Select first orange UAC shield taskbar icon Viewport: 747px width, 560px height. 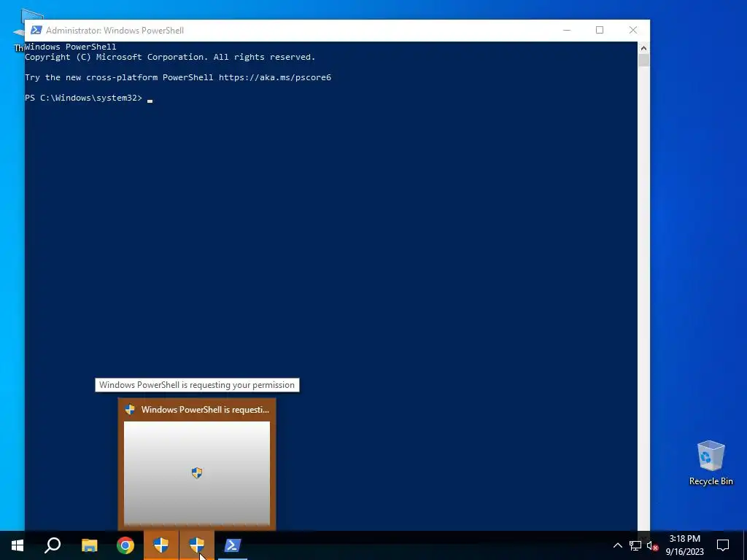click(161, 545)
